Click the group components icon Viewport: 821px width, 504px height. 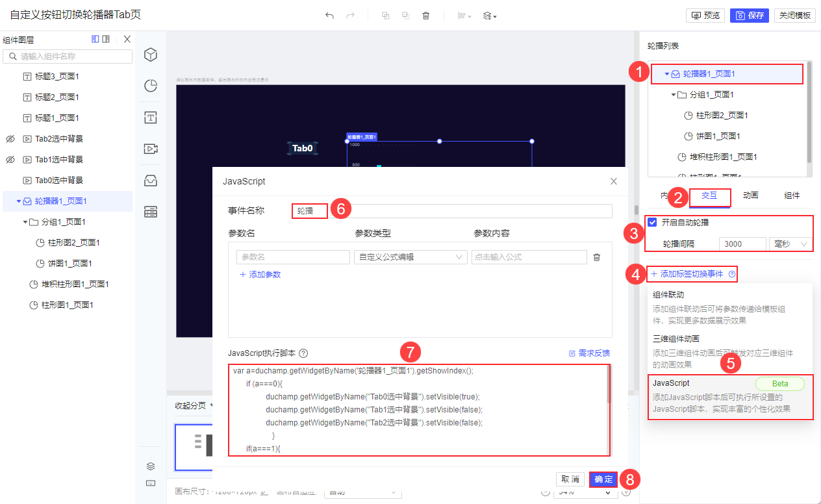click(x=385, y=16)
